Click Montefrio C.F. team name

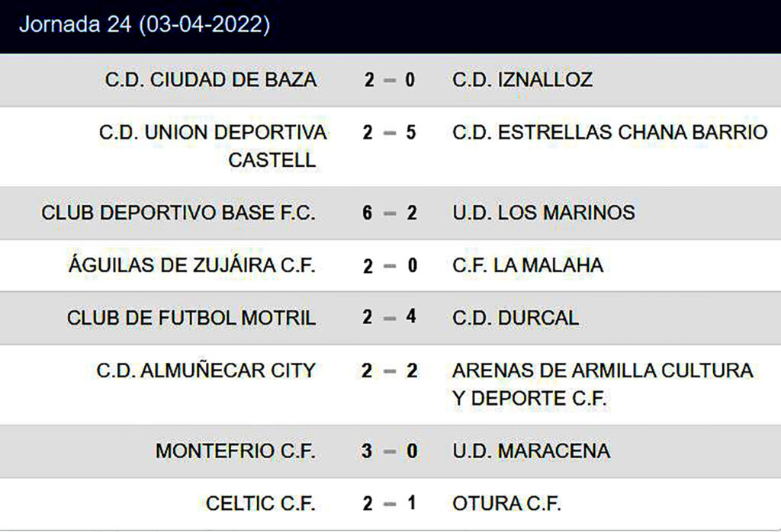(x=236, y=451)
